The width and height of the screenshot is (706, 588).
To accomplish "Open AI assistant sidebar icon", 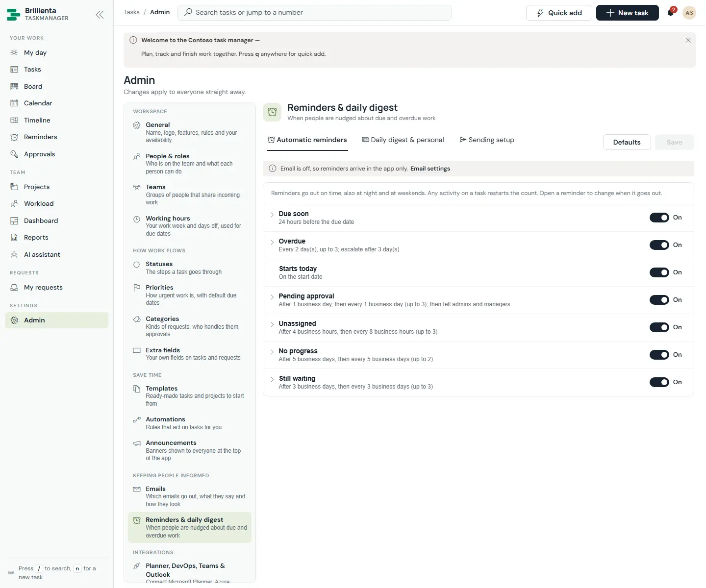I will click(14, 254).
